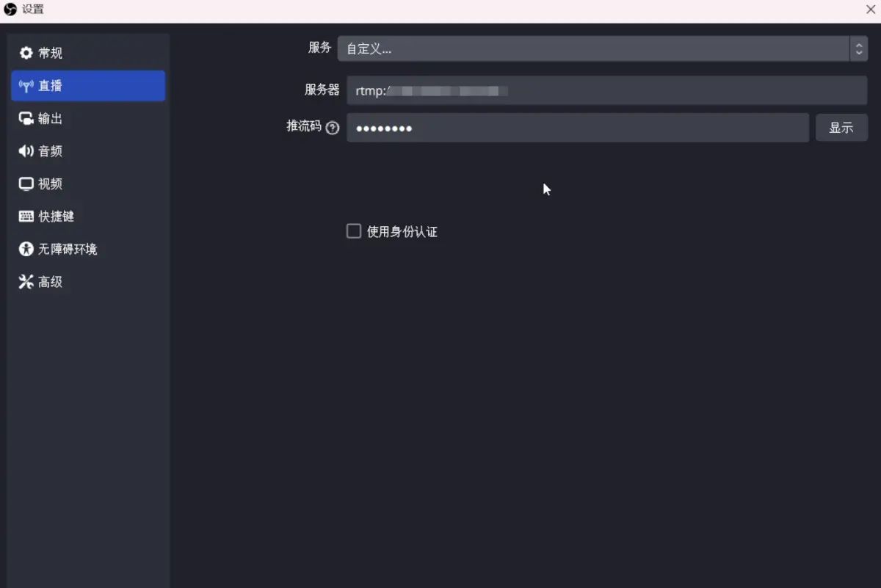Click the 设置 window title text
881x588 pixels.
[x=31, y=9]
